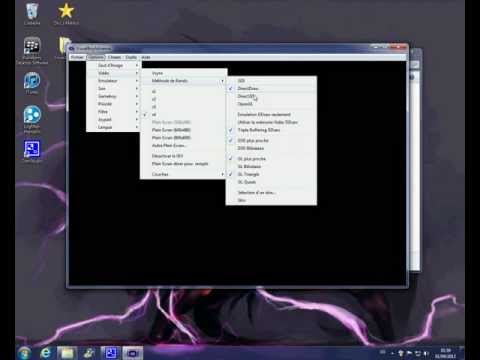
Task: Click the emulator window title bar icon
Action: tap(72, 49)
